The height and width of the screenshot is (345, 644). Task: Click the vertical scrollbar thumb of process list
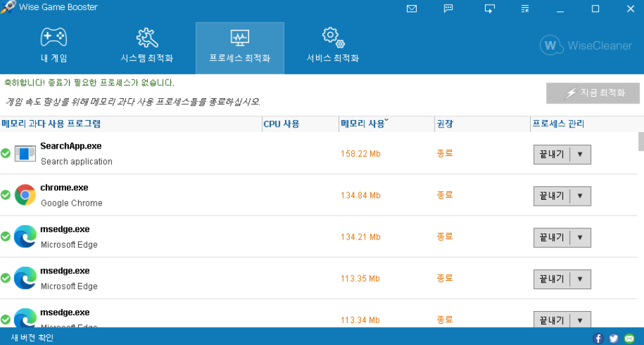click(x=641, y=141)
